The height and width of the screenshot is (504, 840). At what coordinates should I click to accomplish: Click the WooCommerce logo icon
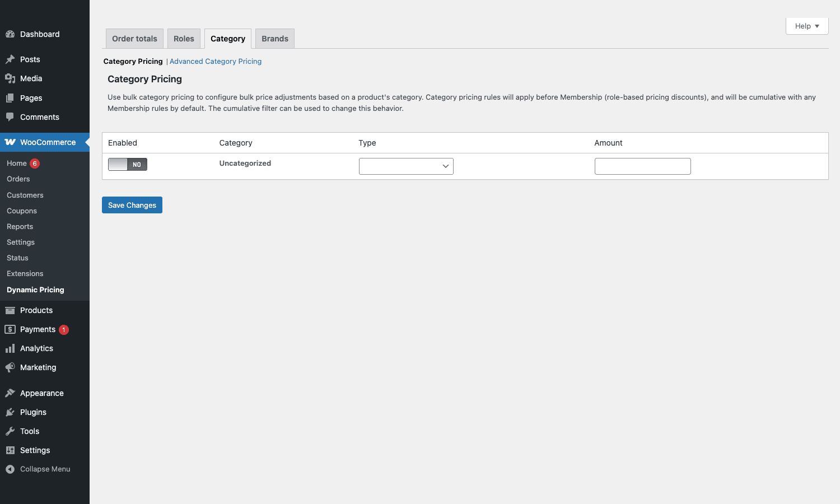pos(10,142)
